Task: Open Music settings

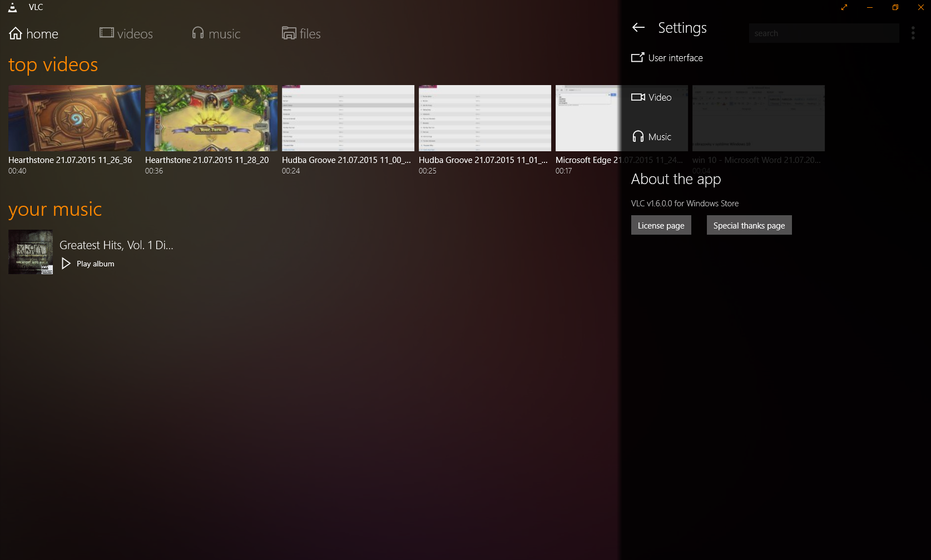Action: click(651, 137)
